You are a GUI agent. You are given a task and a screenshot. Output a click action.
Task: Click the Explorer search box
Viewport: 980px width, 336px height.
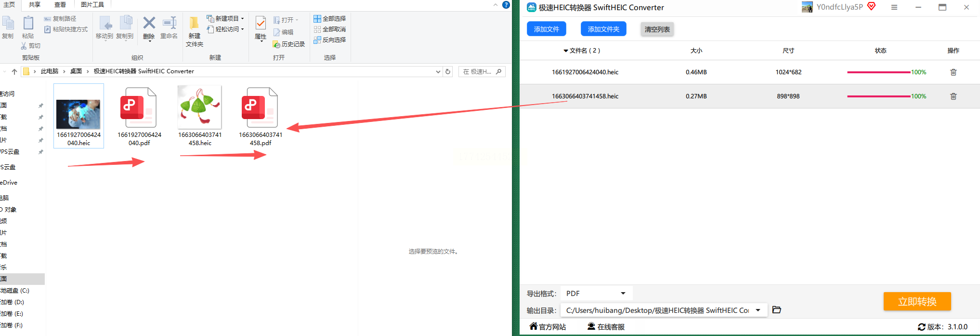coord(482,72)
